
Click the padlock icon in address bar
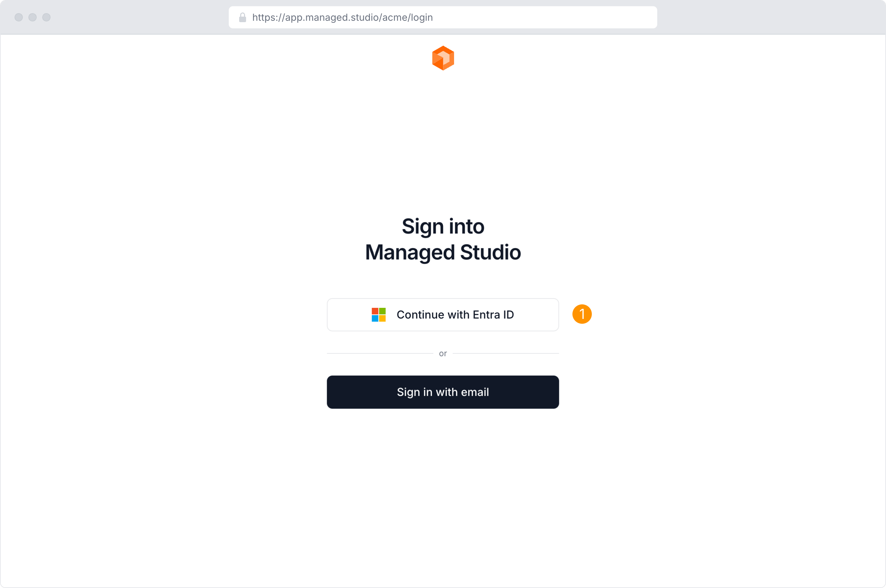(x=242, y=17)
